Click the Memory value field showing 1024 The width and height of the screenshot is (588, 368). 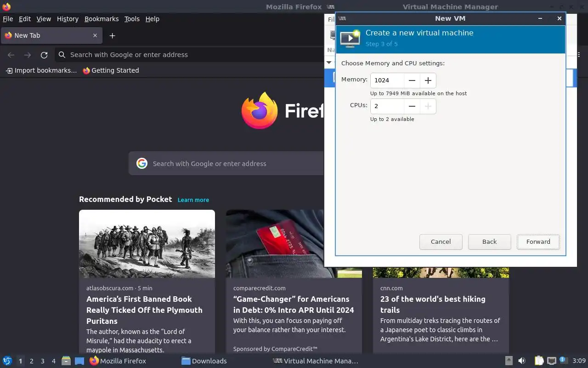(387, 80)
